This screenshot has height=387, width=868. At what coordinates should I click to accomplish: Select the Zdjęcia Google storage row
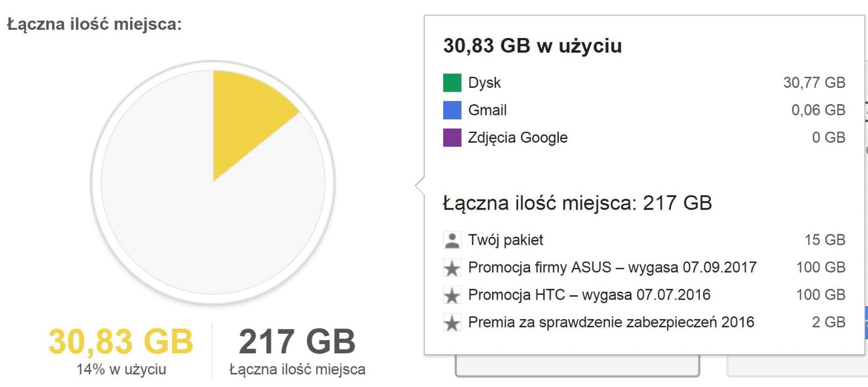pos(644,137)
